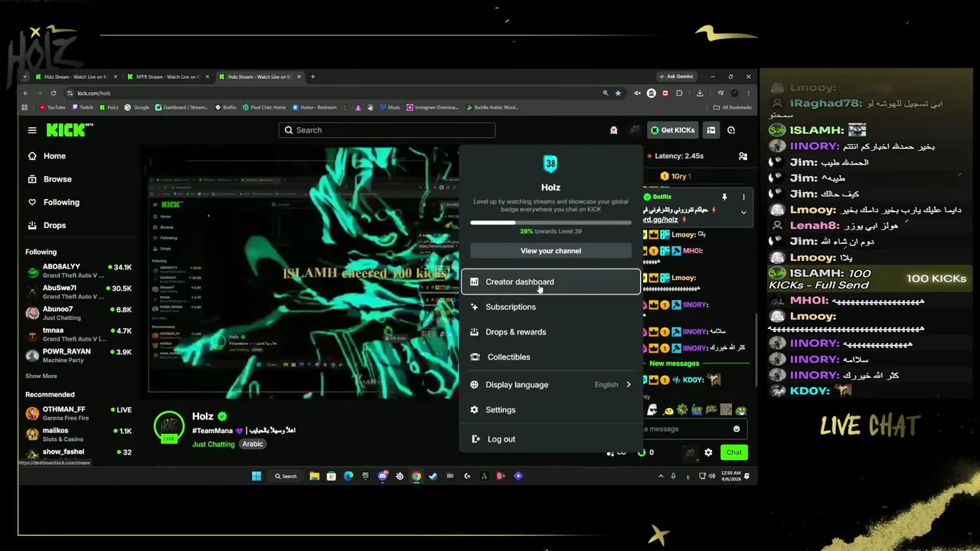Expand the Display language submenu arrow

[x=629, y=385]
